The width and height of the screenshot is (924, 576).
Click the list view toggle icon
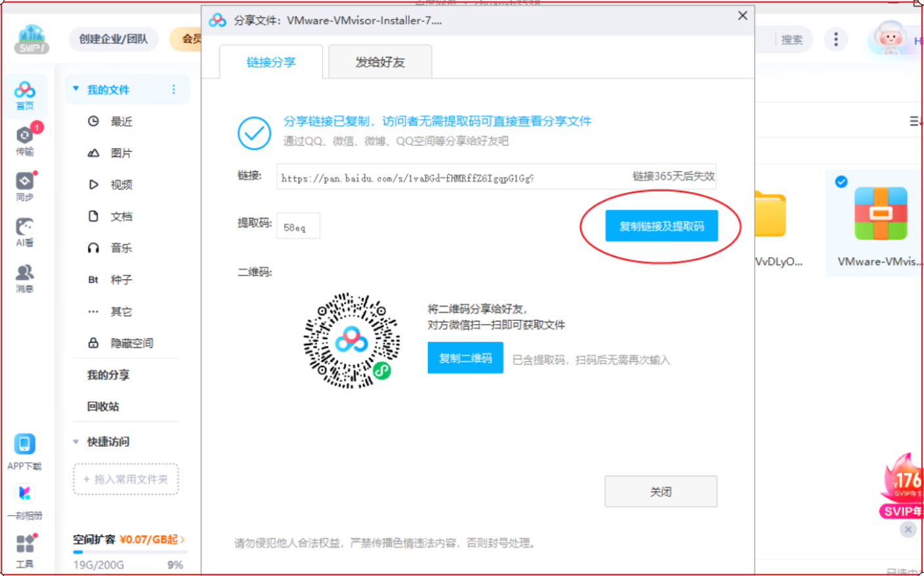pyautogui.click(x=916, y=121)
